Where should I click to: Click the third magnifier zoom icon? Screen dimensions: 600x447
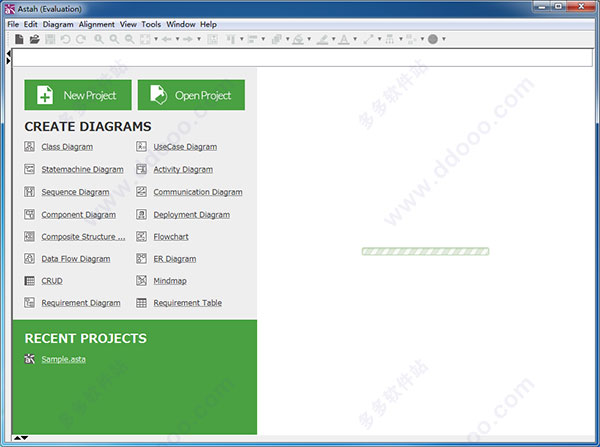coord(130,39)
